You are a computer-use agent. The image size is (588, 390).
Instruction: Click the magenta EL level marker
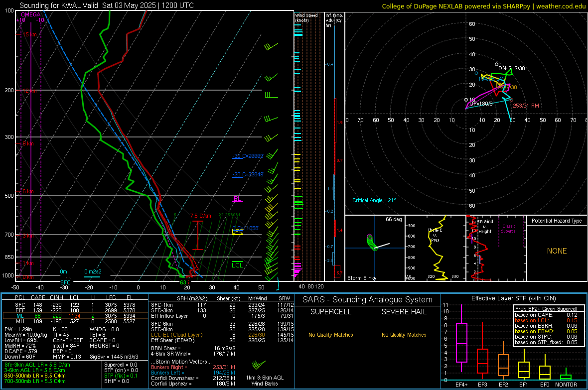237,199
